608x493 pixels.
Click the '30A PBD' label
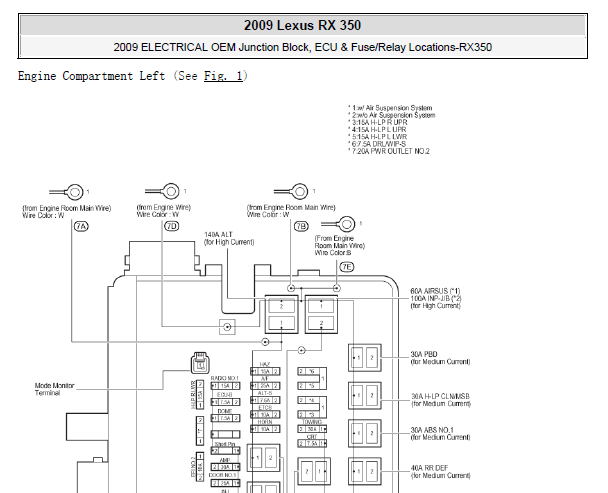424,354
